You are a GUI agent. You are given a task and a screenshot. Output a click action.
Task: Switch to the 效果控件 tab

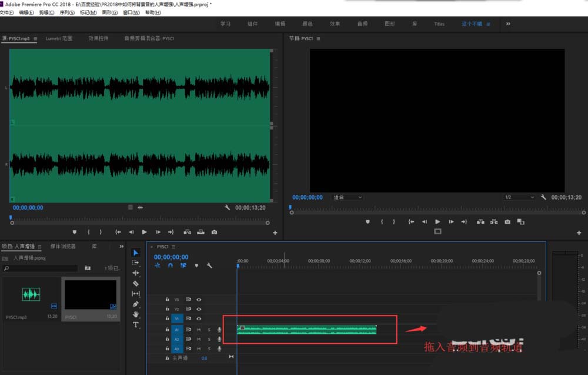coord(98,38)
